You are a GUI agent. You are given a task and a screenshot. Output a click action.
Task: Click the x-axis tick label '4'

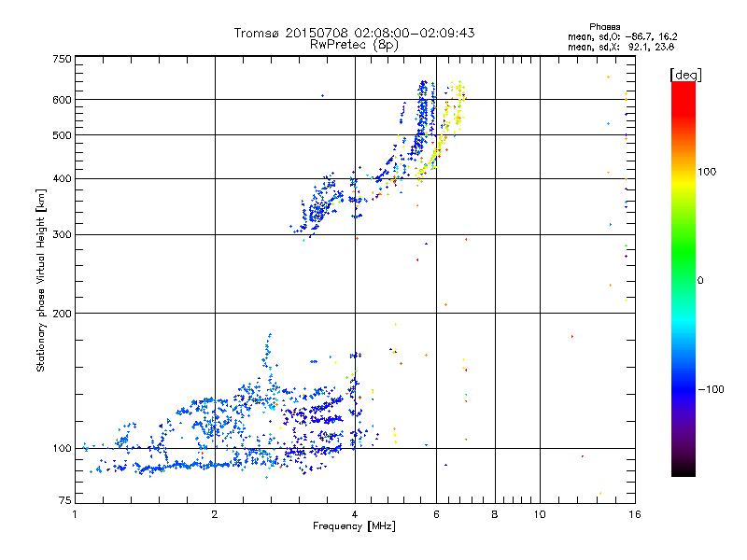(355, 514)
